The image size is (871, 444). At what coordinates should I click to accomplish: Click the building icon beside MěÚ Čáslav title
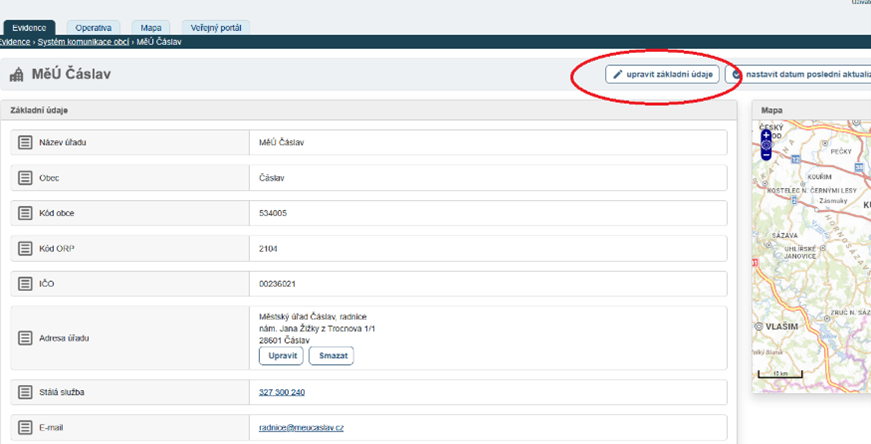(16, 76)
